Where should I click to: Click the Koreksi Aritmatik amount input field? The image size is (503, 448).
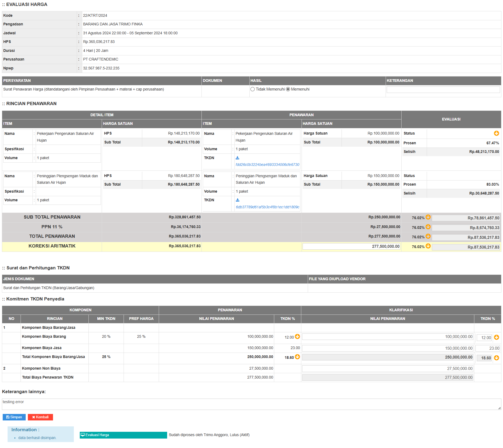[351, 246]
